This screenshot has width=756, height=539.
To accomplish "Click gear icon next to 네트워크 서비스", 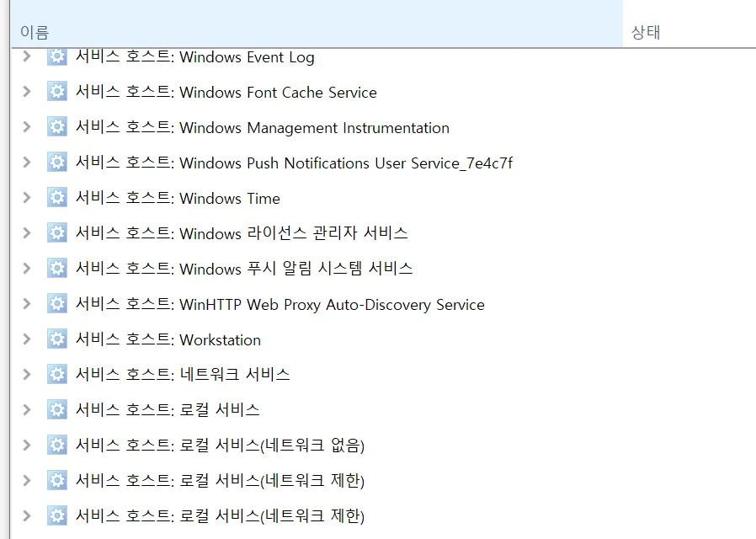I will pyautogui.click(x=57, y=374).
